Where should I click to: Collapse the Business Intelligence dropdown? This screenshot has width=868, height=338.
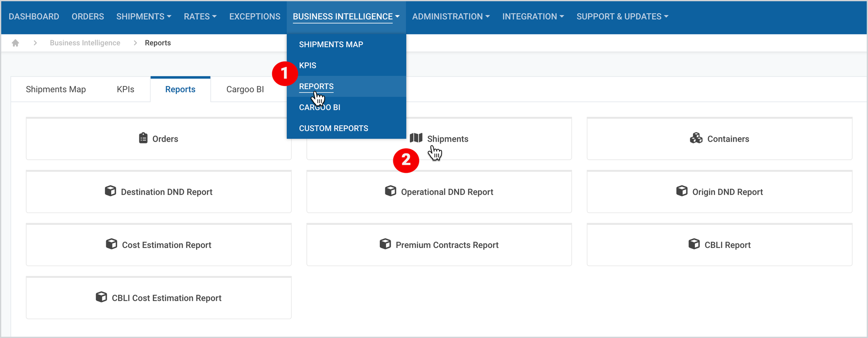click(346, 17)
